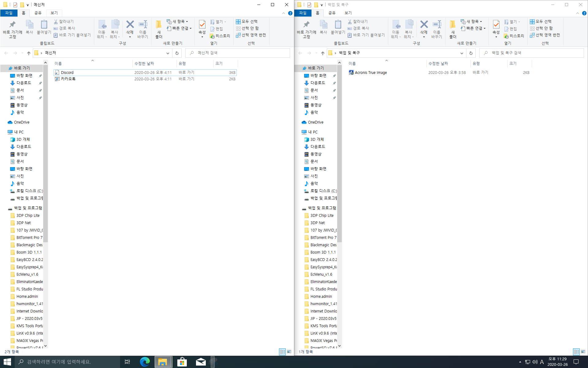Switch to details view in right window status bar
Viewport: 588px width, 368px height.
pos(576,352)
